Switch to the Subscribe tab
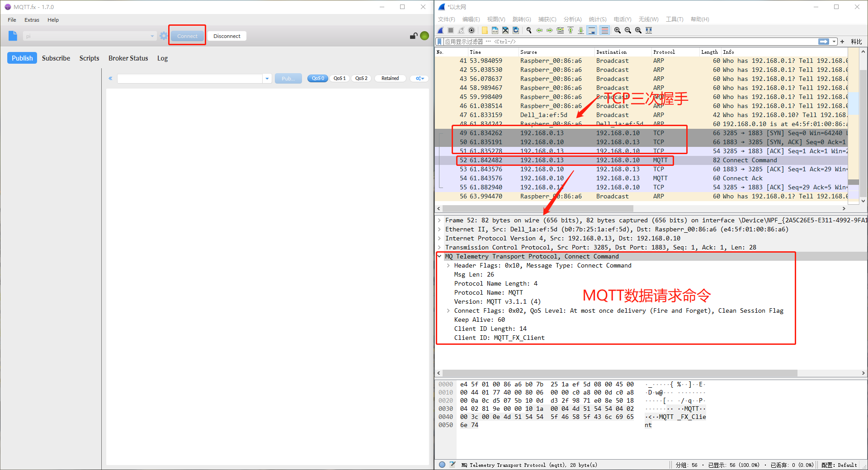This screenshot has width=868, height=470. click(56, 58)
